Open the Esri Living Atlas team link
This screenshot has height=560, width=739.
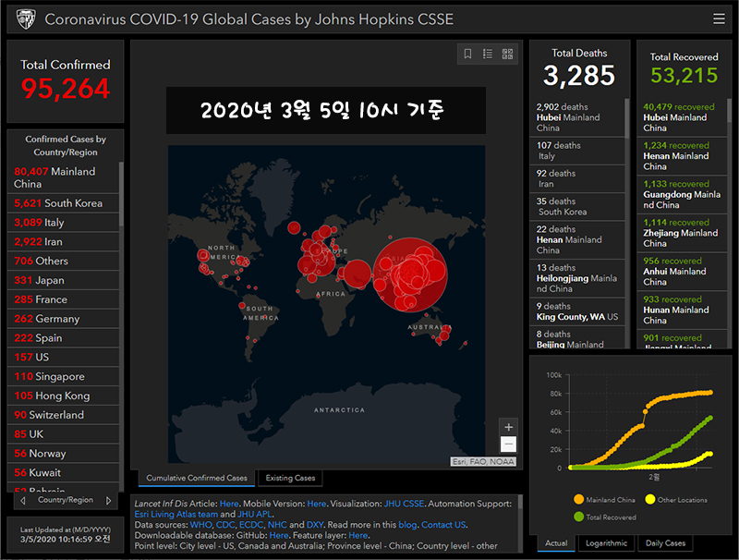(x=176, y=514)
